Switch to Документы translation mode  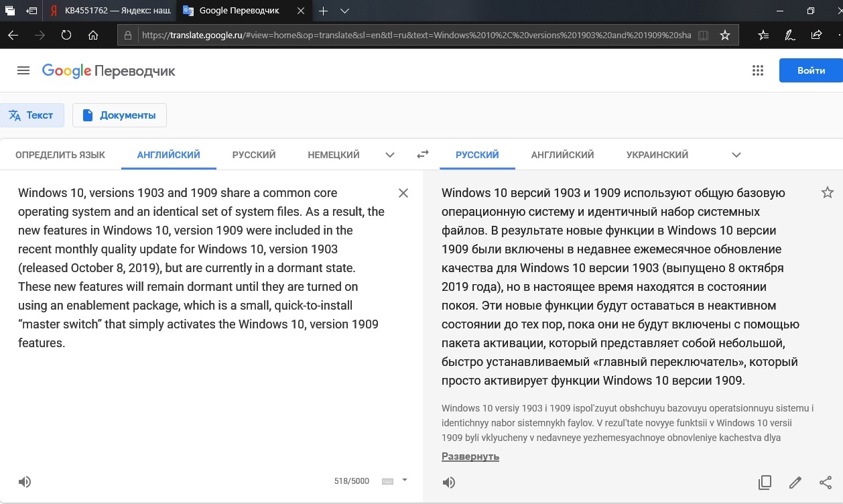[119, 115]
